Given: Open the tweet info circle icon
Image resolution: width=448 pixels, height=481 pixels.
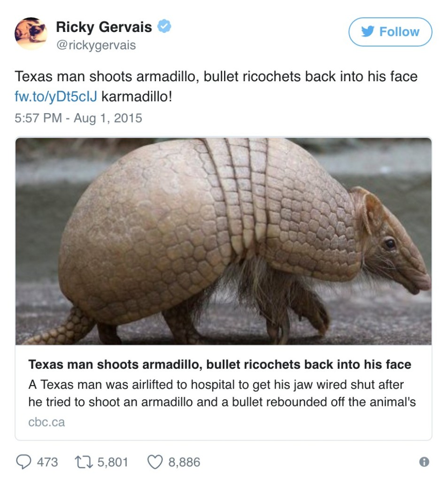Looking at the screenshot, I should click(x=424, y=462).
